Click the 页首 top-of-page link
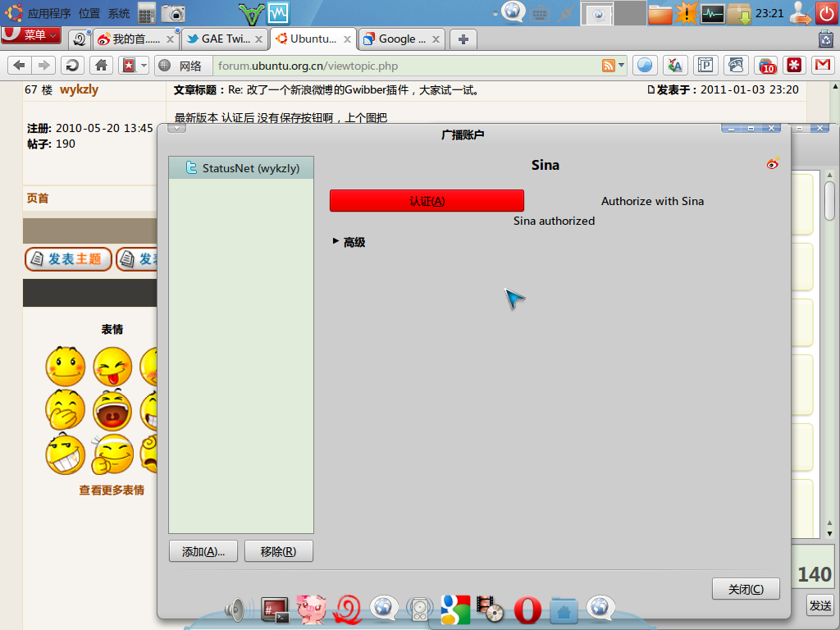Image resolution: width=840 pixels, height=630 pixels. 38,199
